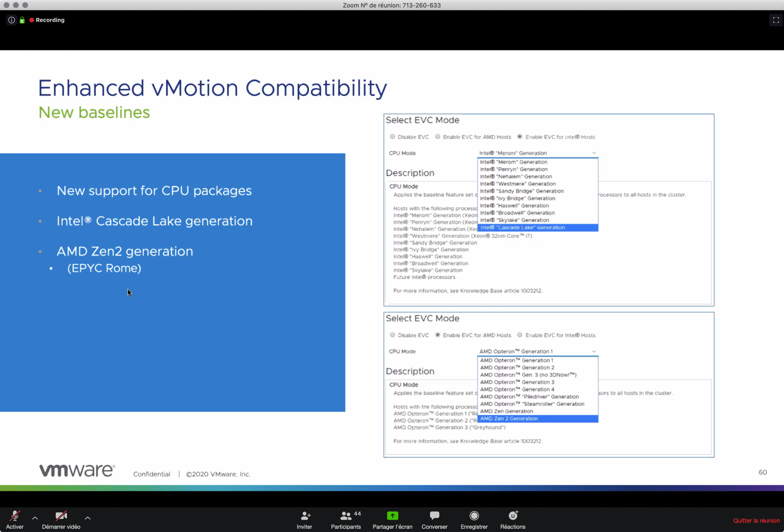Screen dimensions: 784x532
Task: Open audio options arrow next to Activer
Action: pyautogui.click(x=35, y=518)
